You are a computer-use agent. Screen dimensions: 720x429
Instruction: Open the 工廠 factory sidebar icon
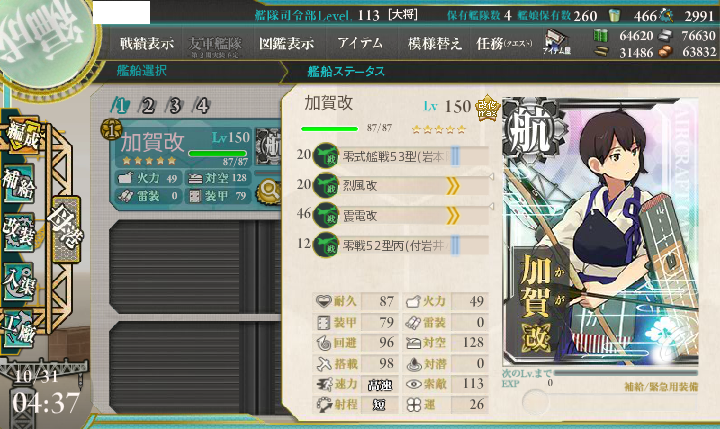click(x=19, y=329)
